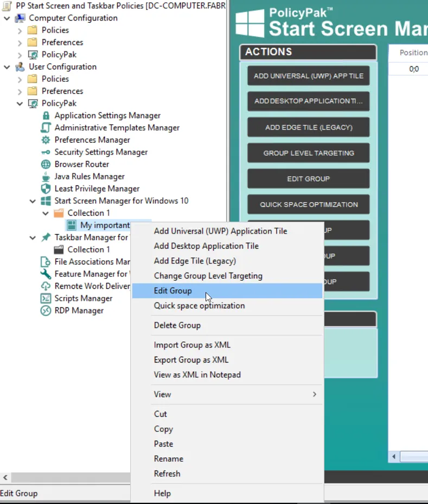
Task: Select Rename from the context menu
Action: tap(227, 458)
